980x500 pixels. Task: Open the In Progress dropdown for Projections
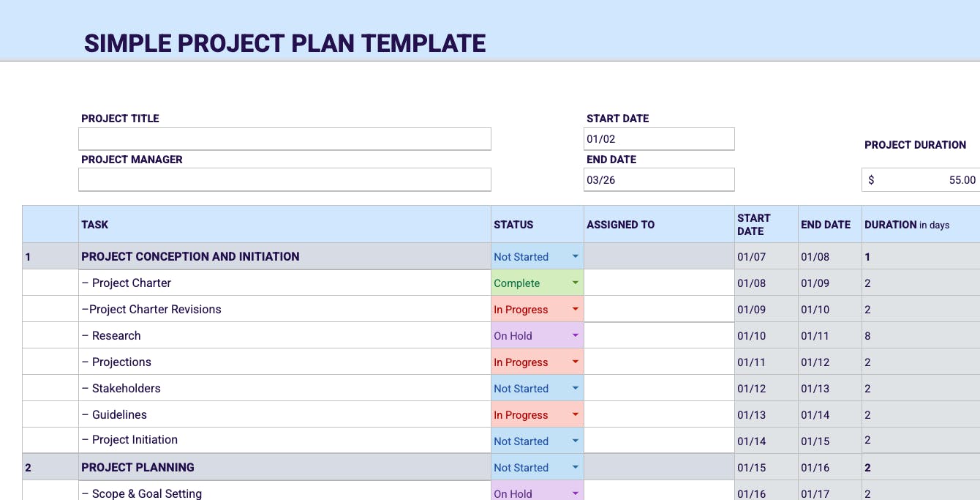point(575,362)
